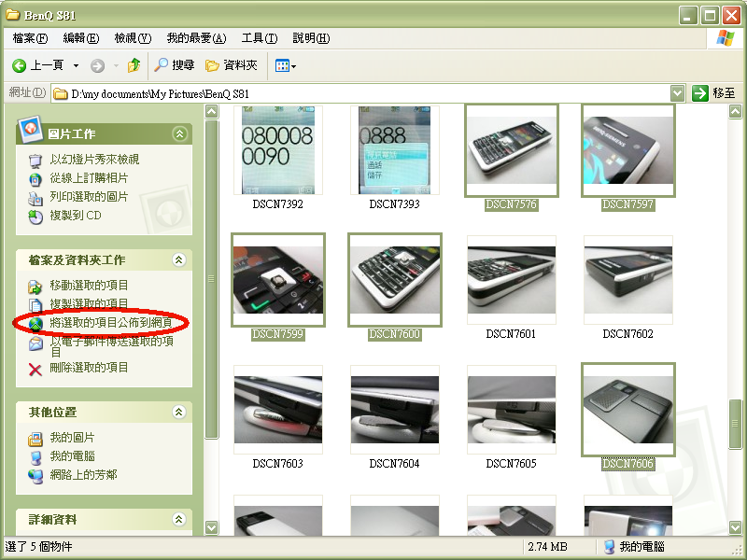
Task: Click publish to web globe icon
Action: [35, 324]
